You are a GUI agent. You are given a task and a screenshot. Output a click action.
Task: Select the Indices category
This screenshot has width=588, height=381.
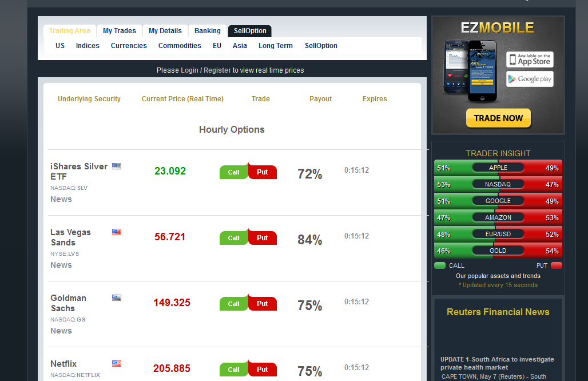(x=88, y=46)
